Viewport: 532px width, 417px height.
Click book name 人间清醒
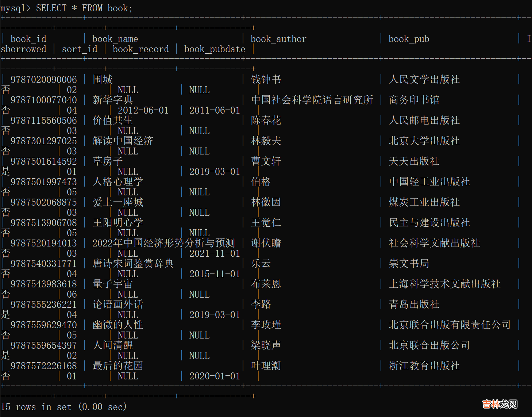point(113,345)
